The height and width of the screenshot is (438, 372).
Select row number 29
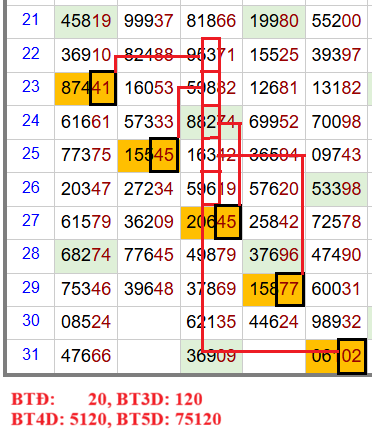(x=31, y=288)
